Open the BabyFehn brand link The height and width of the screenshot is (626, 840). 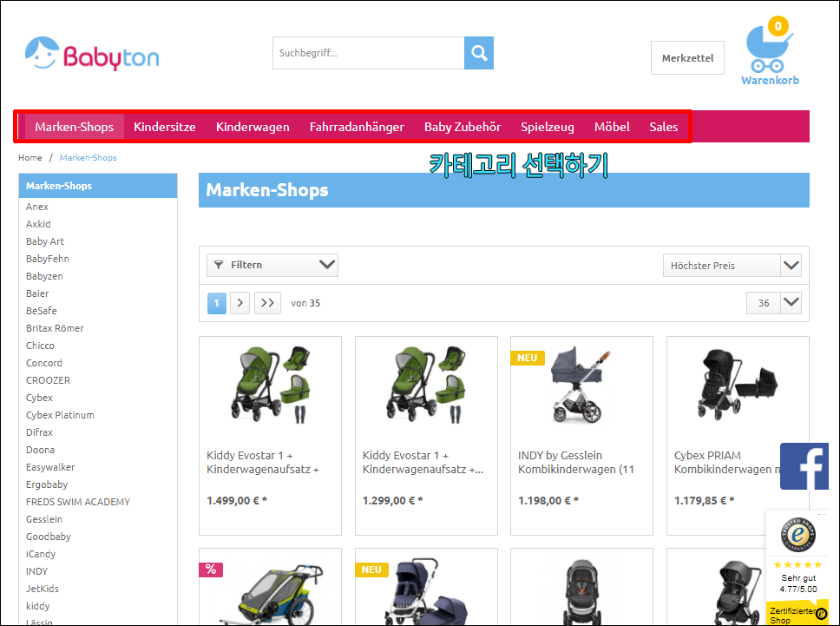(x=48, y=259)
